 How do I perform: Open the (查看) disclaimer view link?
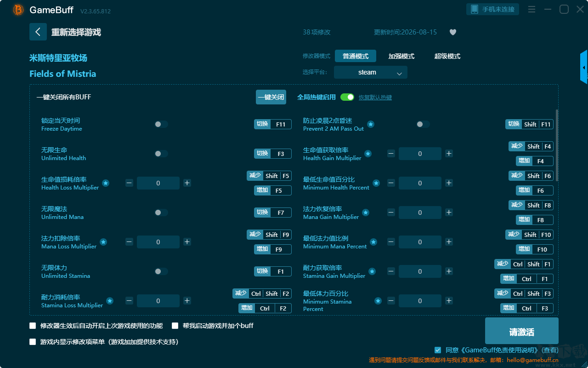click(549, 350)
